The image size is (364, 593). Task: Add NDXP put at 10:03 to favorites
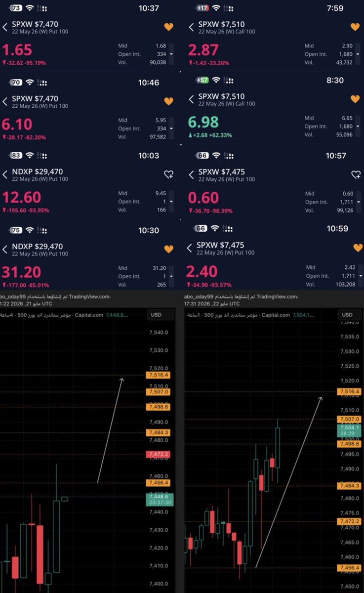click(x=168, y=174)
